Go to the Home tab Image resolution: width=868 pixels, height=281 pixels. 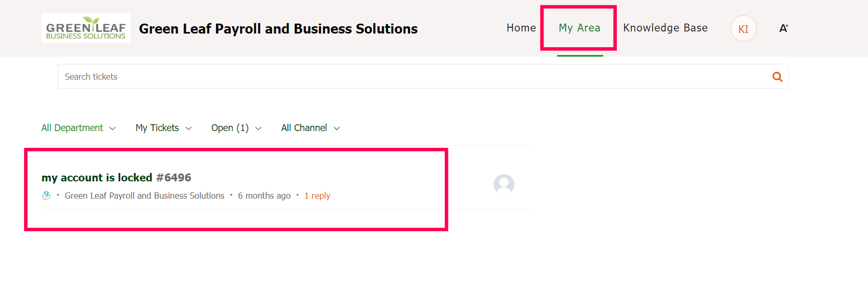521,28
